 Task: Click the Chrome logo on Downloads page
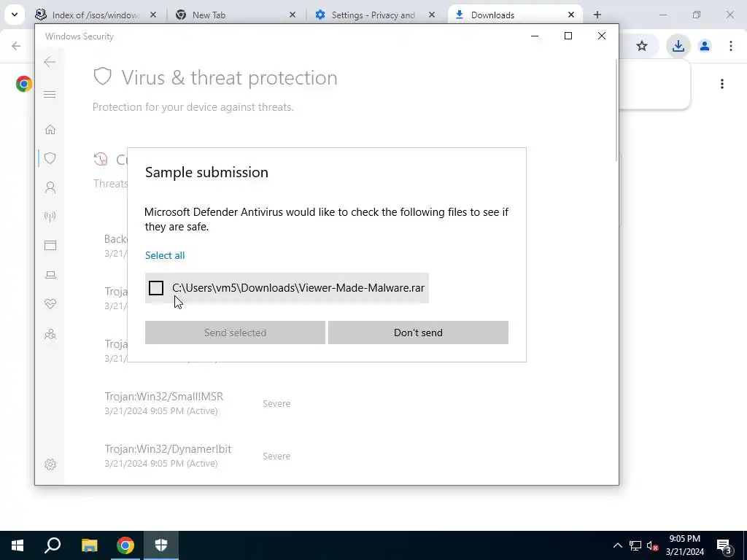(x=24, y=84)
